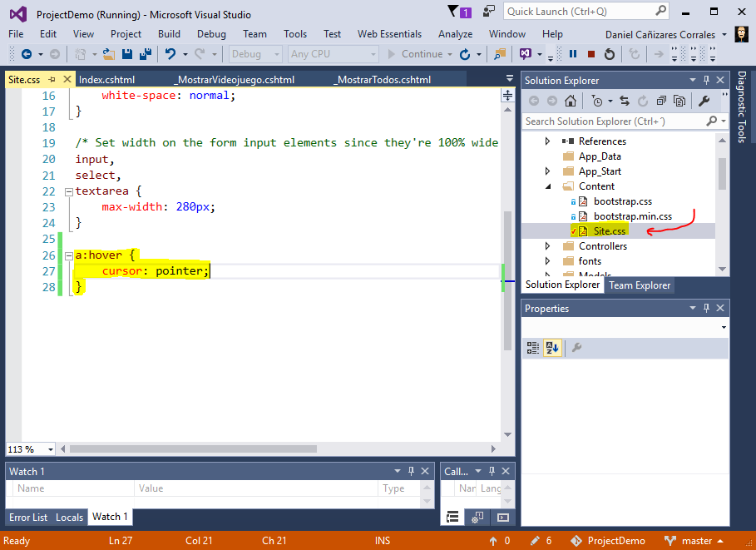Collapse the Content folder

548,186
